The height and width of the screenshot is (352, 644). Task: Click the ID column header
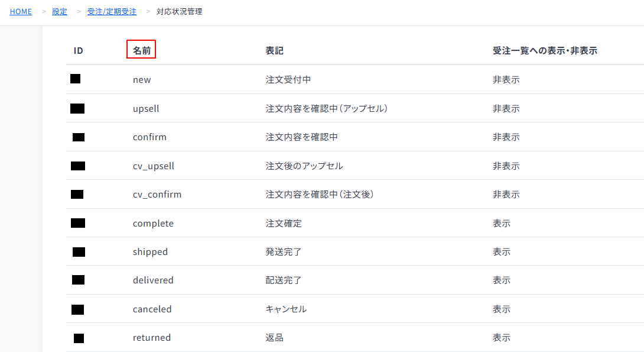point(78,51)
